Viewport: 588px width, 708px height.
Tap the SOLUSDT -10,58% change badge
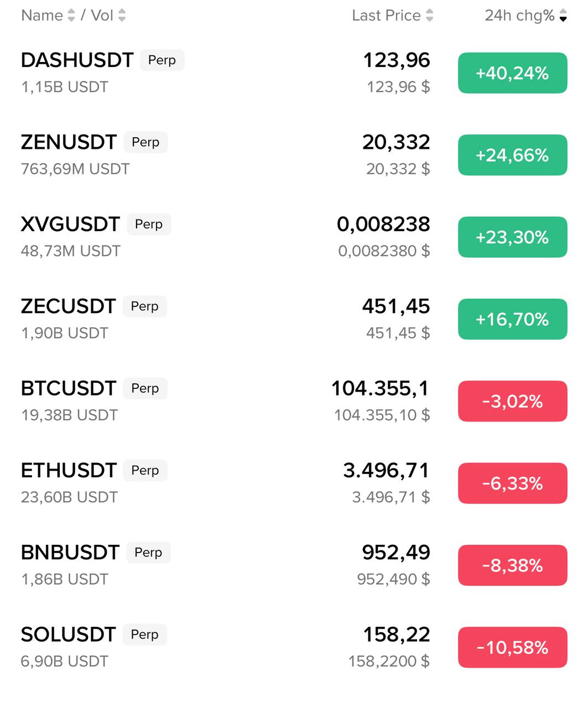[x=512, y=647]
